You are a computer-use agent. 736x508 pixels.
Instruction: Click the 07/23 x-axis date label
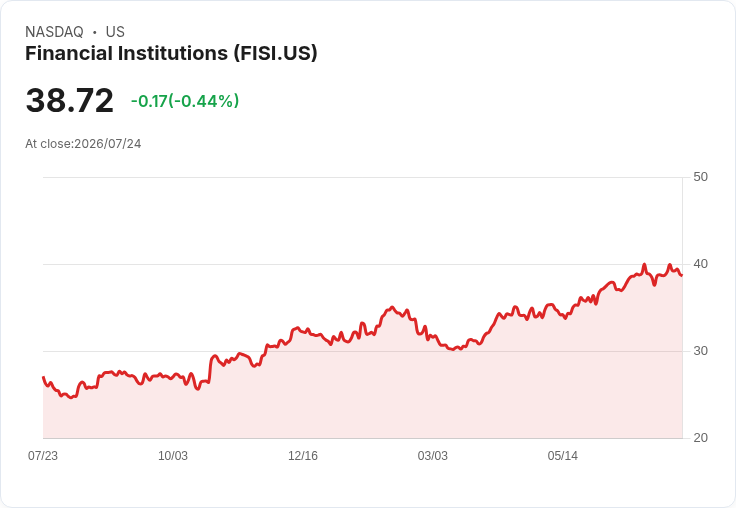click(x=43, y=456)
